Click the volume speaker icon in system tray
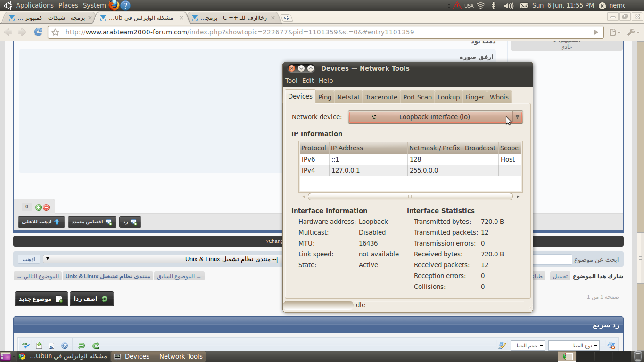Screen dimensions: 644x362 click(509, 6)
